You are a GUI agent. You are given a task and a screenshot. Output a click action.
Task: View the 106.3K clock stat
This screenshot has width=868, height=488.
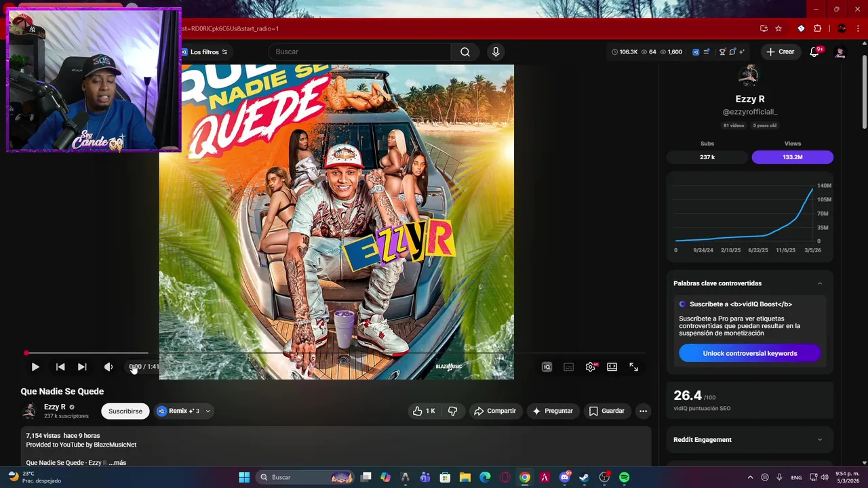pyautogui.click(x=625, y=52)
